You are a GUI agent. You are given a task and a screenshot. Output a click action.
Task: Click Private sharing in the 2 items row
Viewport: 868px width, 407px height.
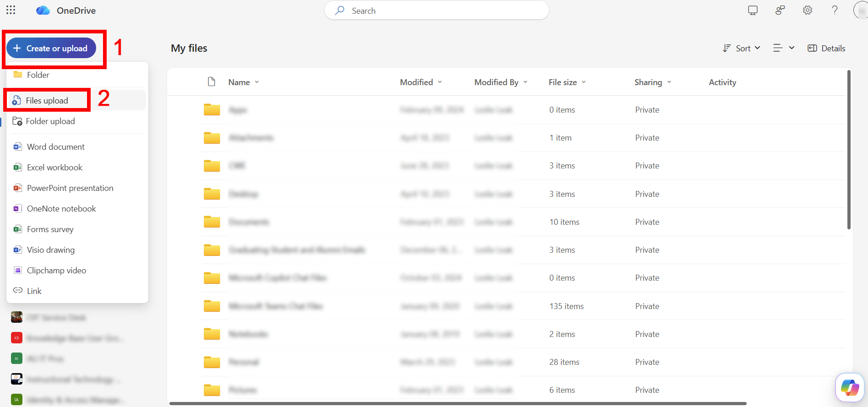(x=647, y=334)
